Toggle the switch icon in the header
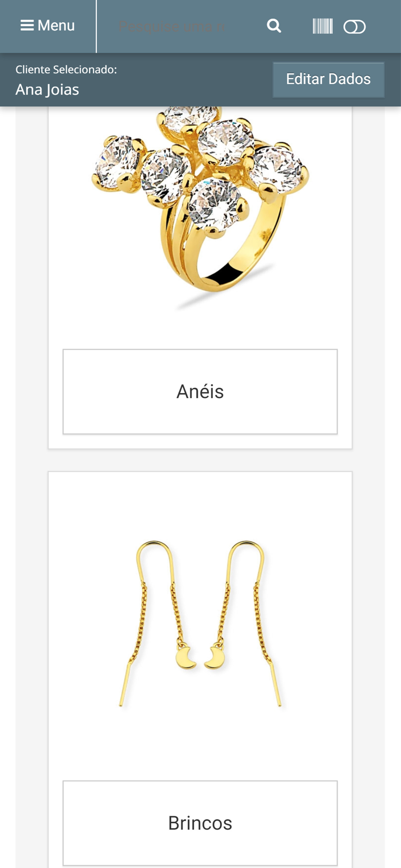 click(x=355, y=27)
